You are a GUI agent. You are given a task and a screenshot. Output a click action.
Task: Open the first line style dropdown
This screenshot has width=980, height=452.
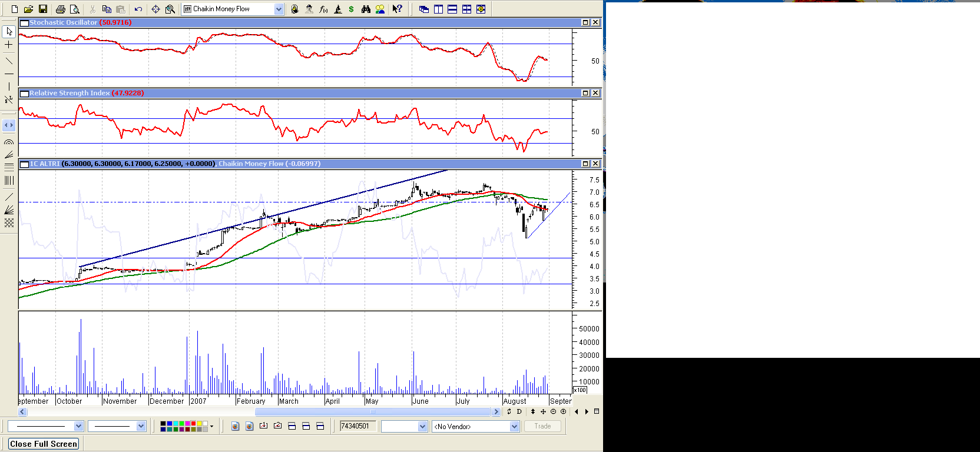78,426
